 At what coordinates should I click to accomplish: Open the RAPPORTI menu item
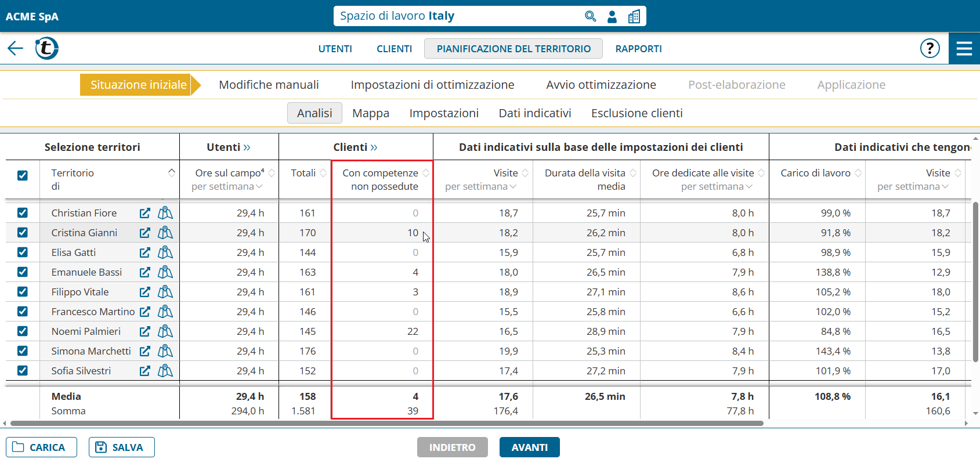click(638, 49)
